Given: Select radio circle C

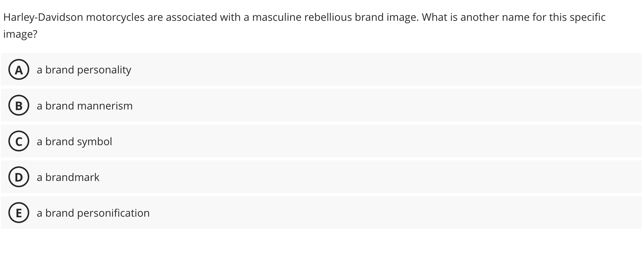Looking at the screenshot, I should (x=19, y=141).
